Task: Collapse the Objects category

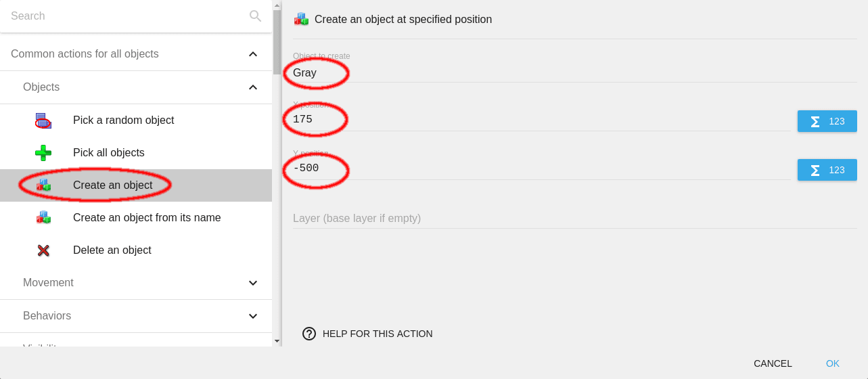Action: [253, 87]
